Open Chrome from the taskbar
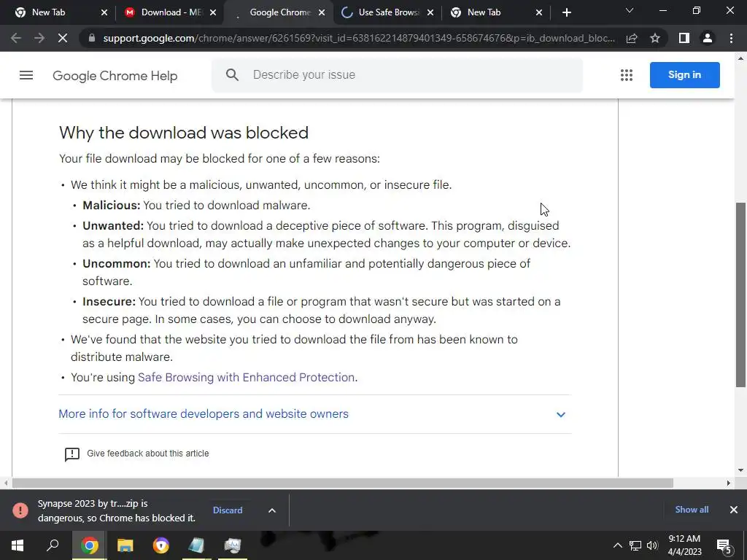 89,545
